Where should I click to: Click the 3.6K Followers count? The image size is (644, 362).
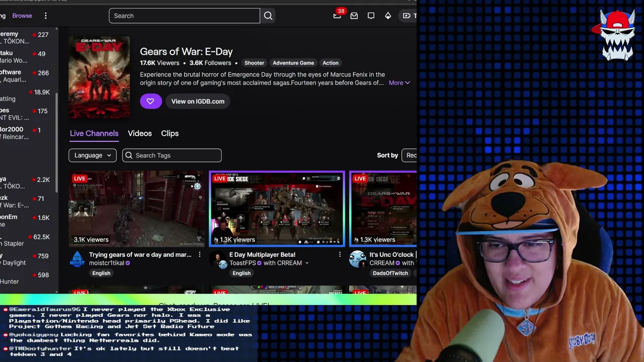click(x=210, y=63)
